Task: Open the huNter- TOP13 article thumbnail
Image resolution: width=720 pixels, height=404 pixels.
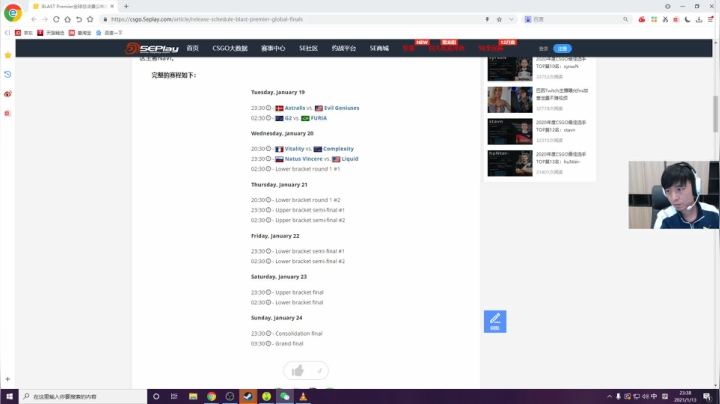Action: [x=510, y=163]
